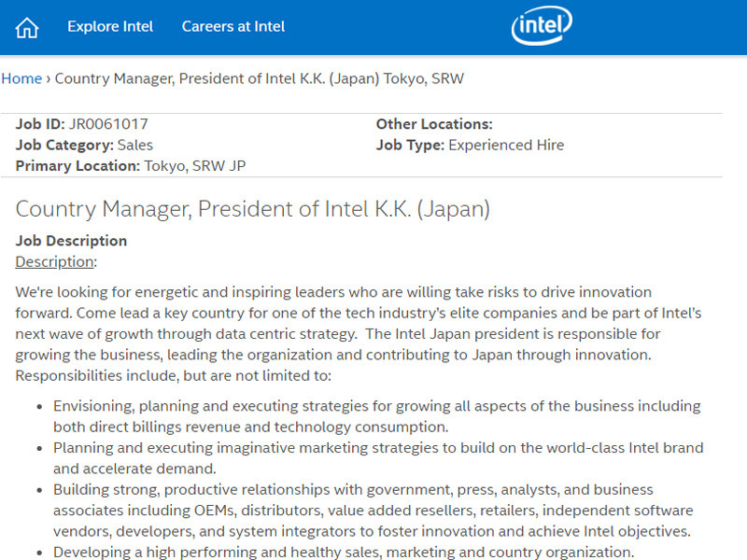This screenshot has width=747, height=560.
Task: Click the bullet about envisioning strategies
Action: point(373,416)
